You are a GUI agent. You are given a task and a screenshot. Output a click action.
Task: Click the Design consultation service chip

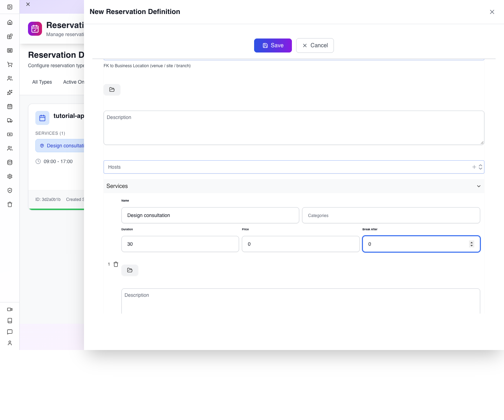pos(60,146)
